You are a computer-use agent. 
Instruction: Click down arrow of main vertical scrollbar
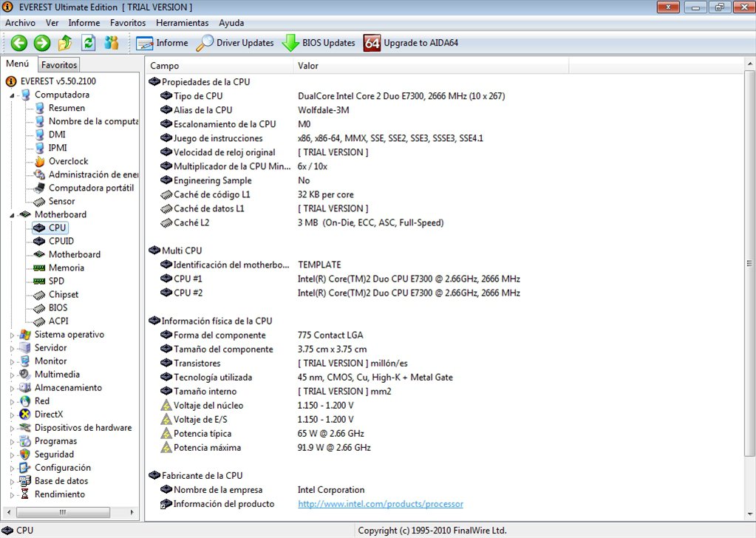pyautogui.click(x=750, y=515)
